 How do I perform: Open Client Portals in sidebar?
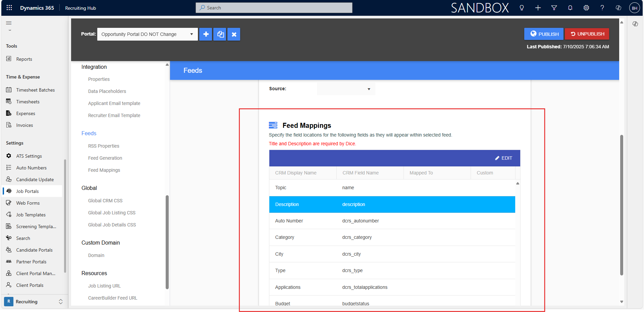pos(30,285)
